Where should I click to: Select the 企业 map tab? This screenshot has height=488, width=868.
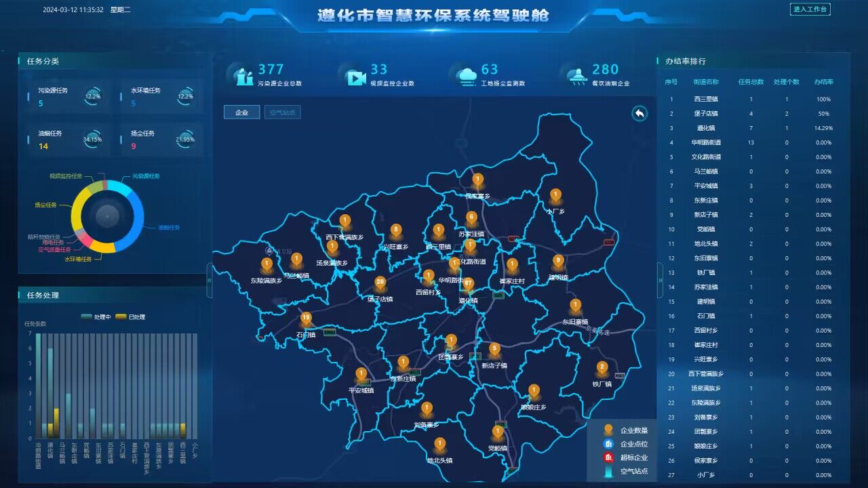pyautogui.click(x=241, y=113)
